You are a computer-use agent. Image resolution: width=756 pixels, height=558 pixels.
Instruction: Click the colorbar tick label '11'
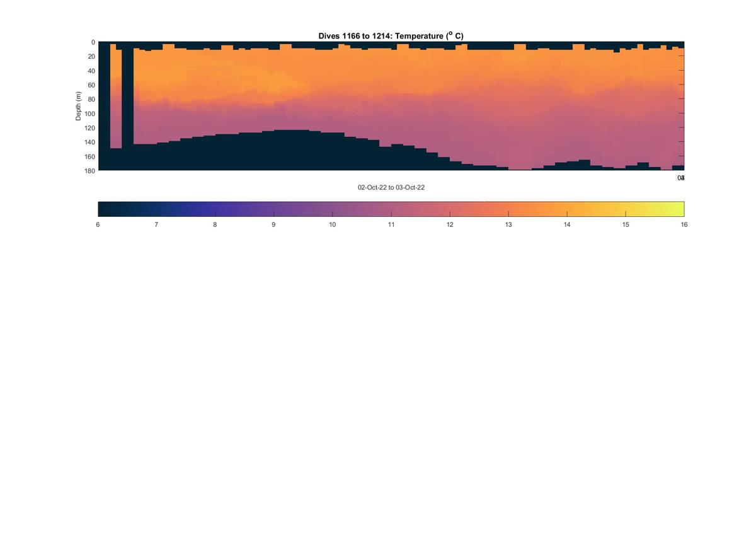tap(391, 224)
